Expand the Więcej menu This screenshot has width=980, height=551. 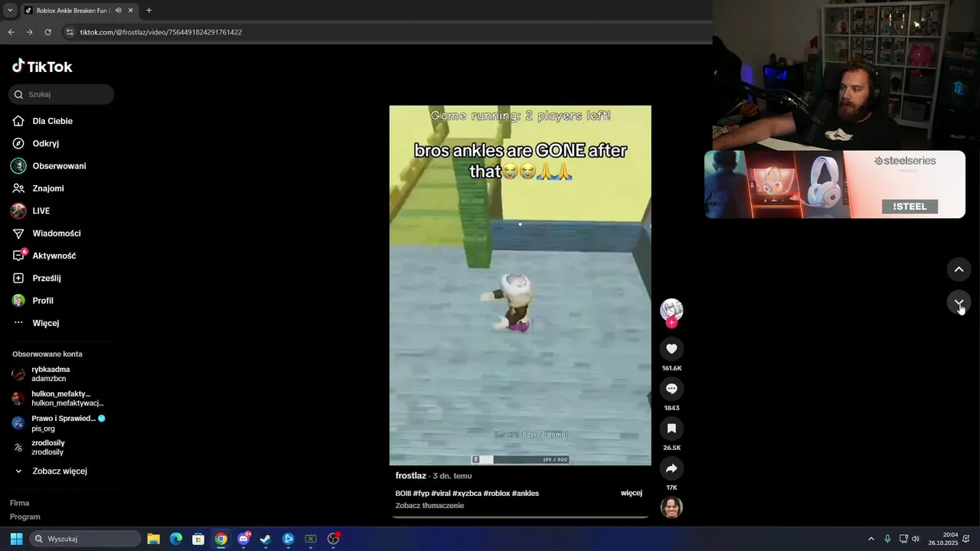(36, 323)
